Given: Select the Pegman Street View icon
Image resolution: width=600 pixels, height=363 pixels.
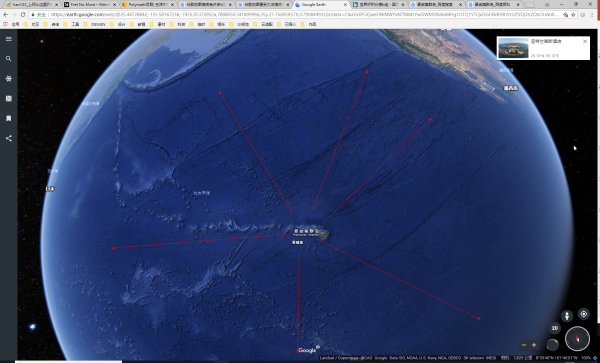Looking at the screenshot, I should 567,316.
